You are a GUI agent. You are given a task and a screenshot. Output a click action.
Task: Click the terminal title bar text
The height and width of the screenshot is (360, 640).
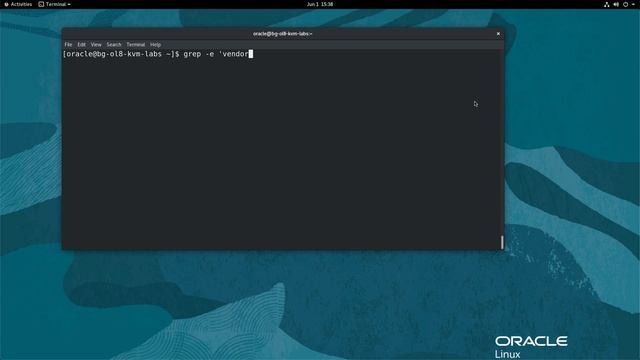coord(282,33)
